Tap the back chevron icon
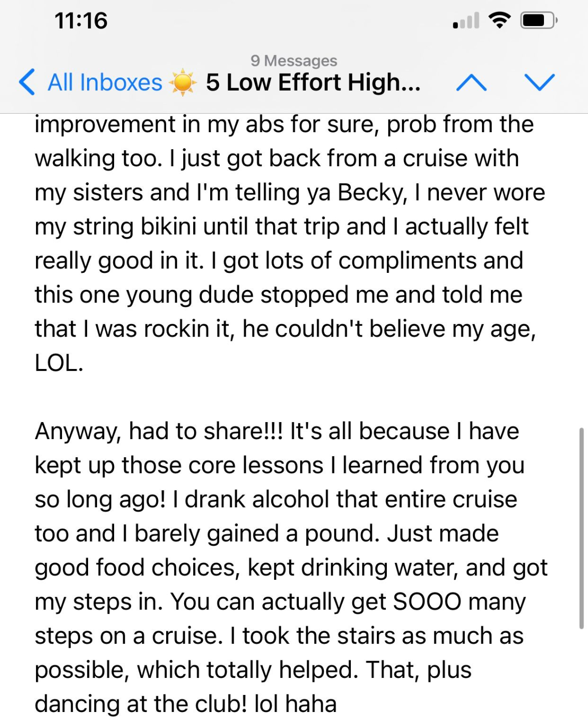588x721 pixels. pos(27,82)
